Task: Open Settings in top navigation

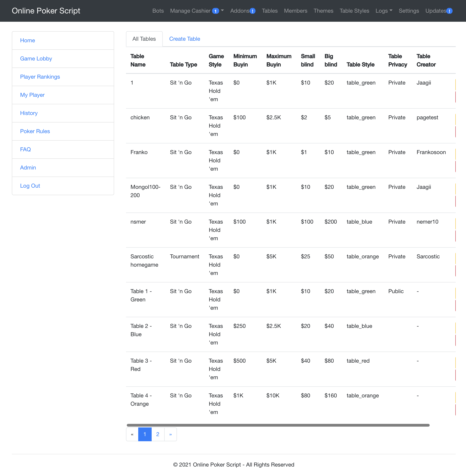Action: 409,11
